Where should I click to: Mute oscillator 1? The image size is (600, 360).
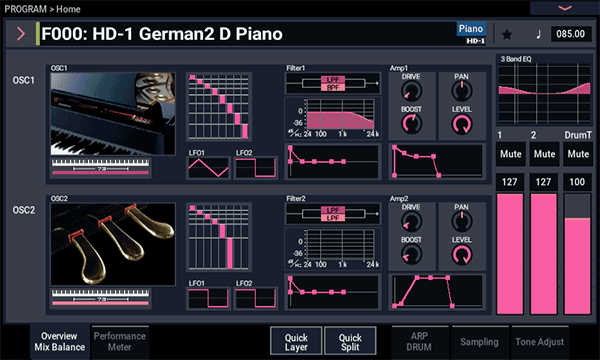click(511, 154)
